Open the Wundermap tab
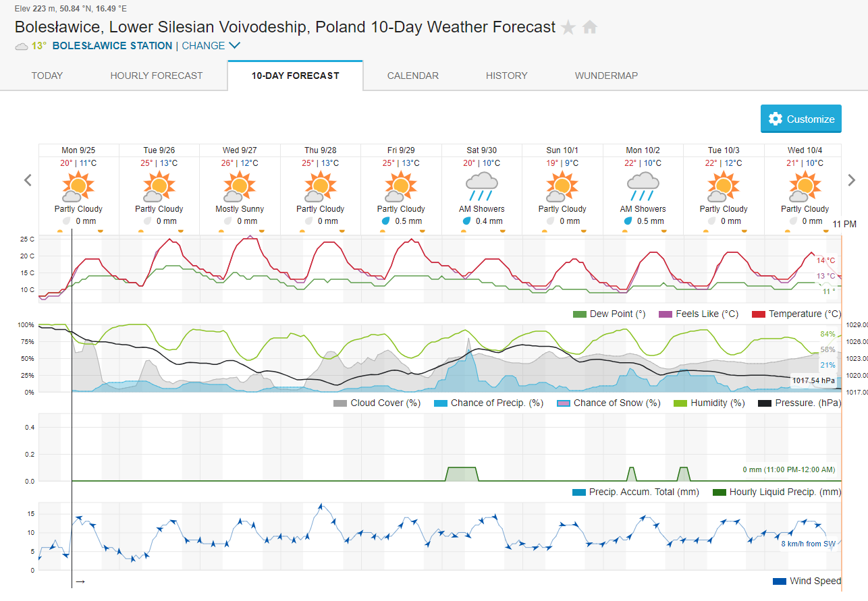 click(606, 76)
